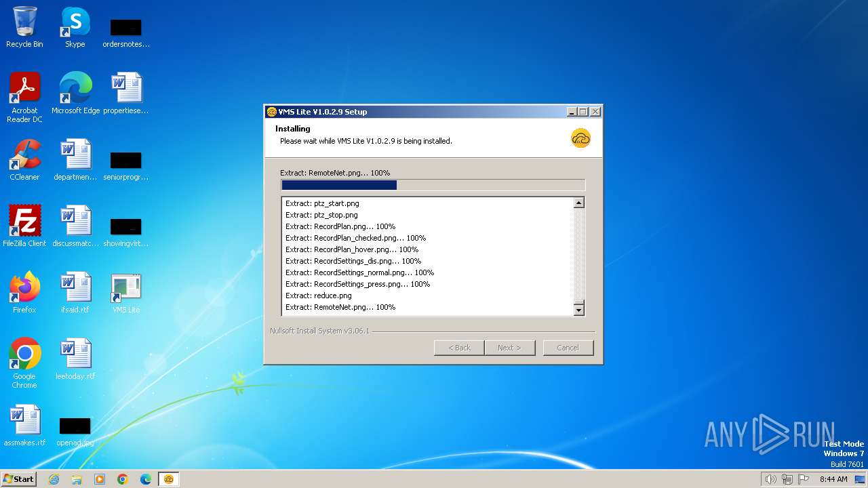Open CCleaner desktop shortcut
This screenshot has width=868, height=488.
[x=24, y=159]
